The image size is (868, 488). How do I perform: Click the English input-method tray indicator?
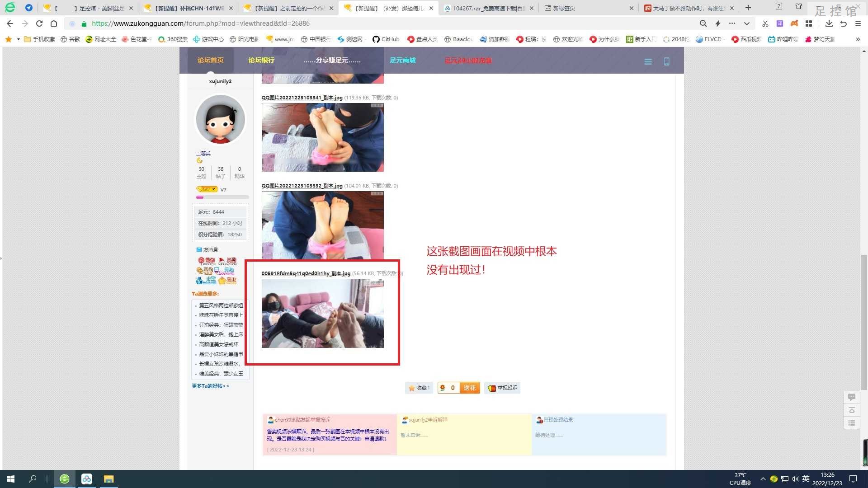point(805,479)
